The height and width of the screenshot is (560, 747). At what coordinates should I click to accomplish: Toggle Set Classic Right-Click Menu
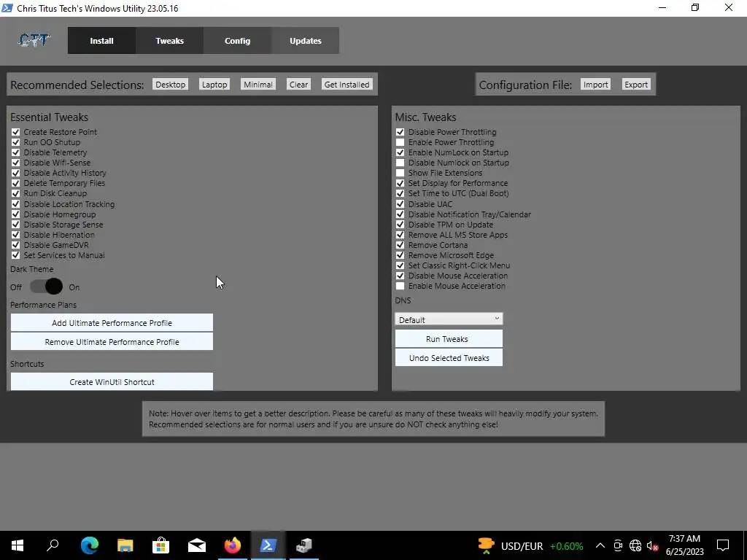coord(400,265)
